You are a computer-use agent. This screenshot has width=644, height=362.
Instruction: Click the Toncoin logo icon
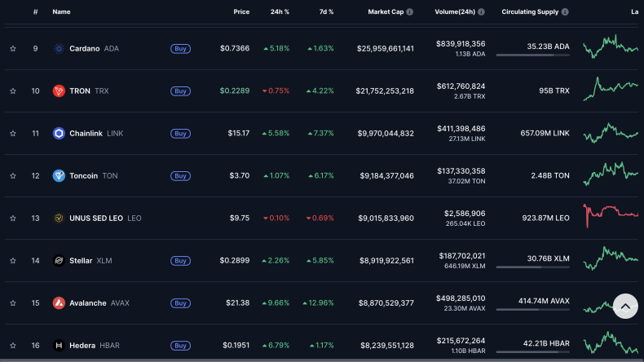tap(59, 175)
